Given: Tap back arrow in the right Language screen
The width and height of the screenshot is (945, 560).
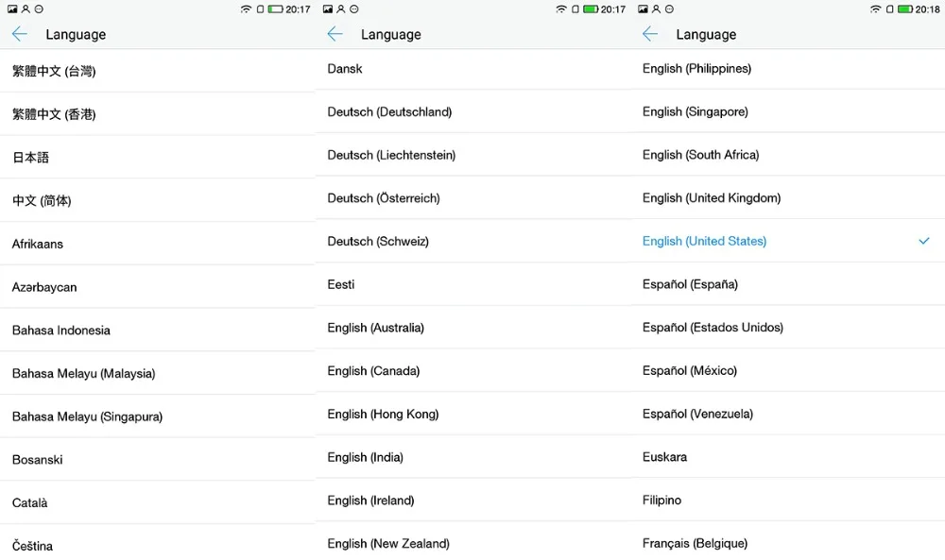Looking at the screenshot, I should point(650,34).
